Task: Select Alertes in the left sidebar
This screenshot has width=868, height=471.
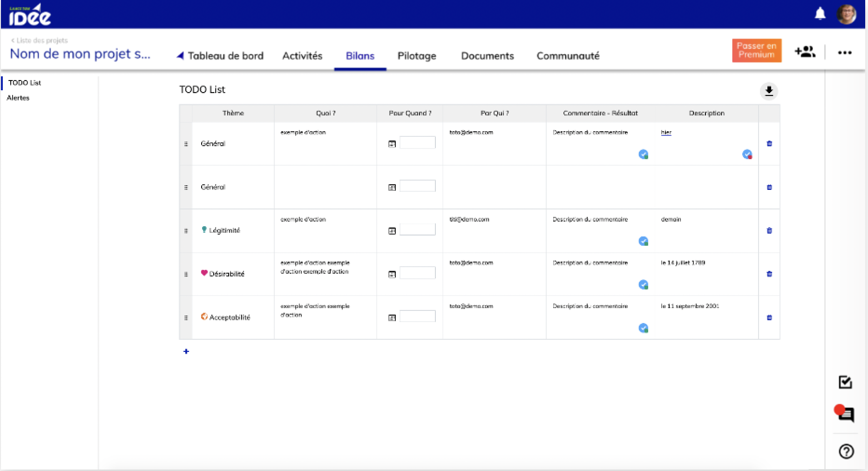Action: click(x=18, y=98)
